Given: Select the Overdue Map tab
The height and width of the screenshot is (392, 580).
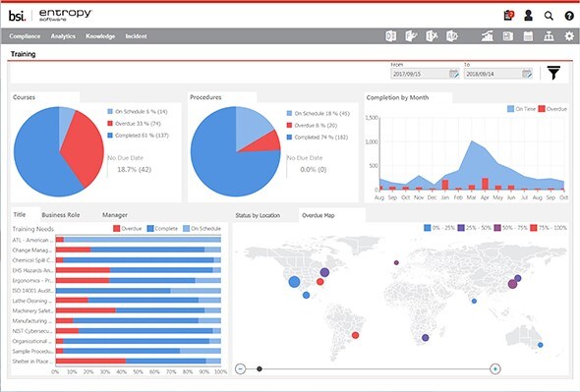Looking at the screenshot, I should pos(319,215).
